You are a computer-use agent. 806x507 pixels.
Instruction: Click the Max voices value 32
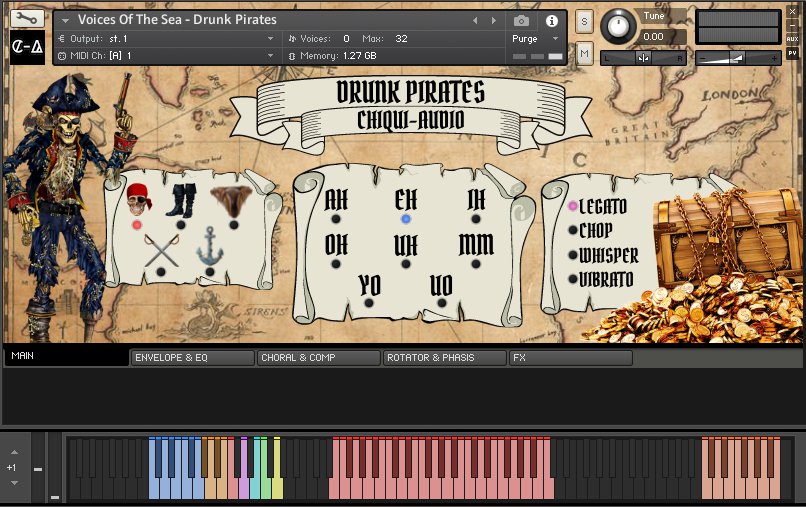pos(401,39)
